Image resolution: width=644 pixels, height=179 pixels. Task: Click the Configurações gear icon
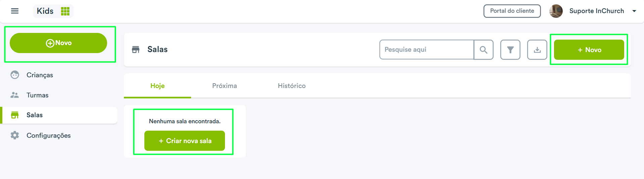pyautogui.click(x=15, y=135)
